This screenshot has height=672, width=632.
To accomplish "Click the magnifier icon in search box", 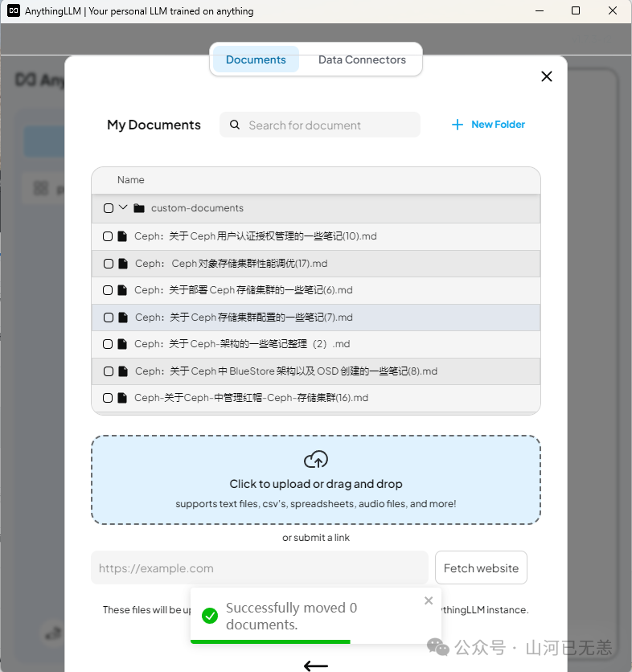I will (x=235, y=125).
